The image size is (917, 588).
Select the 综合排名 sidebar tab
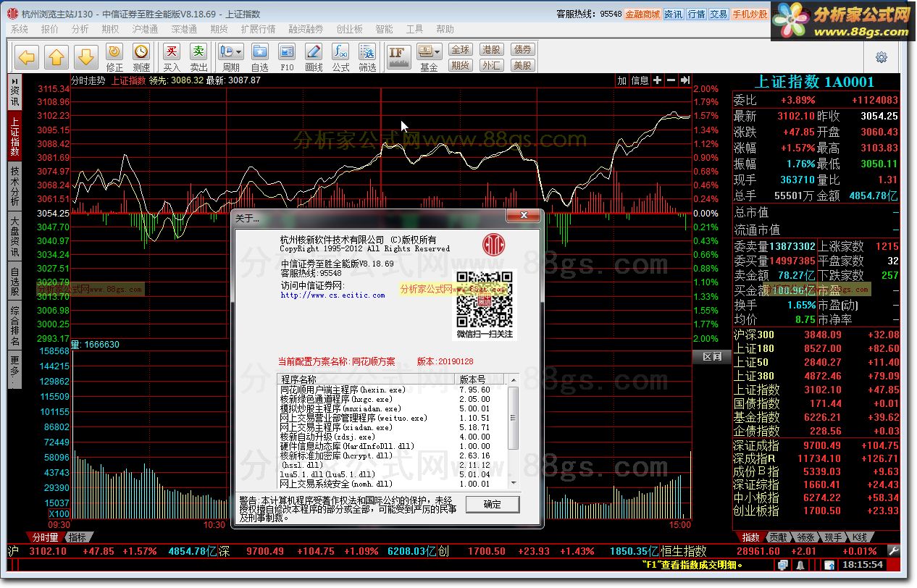[x=14, y=326]
